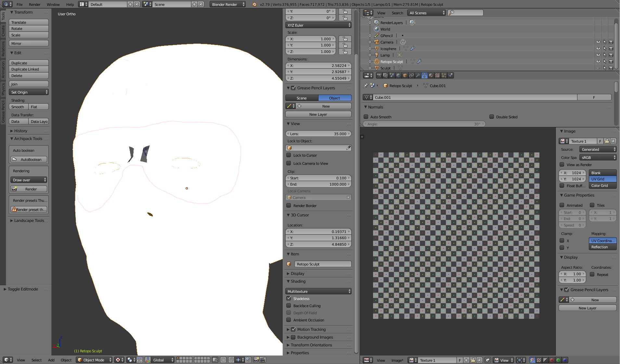Select the Material properties sphere icon
Viewport: 620px width, 364px height.
[431, 75]
